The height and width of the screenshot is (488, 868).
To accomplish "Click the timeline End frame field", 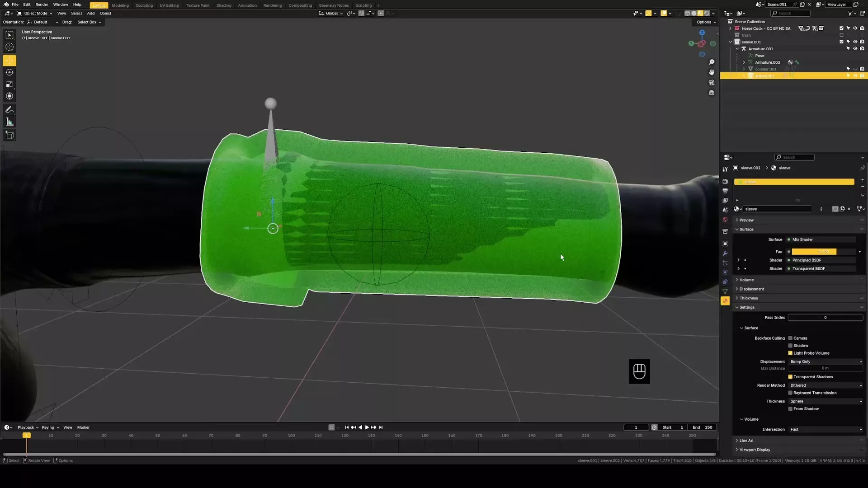I will click(703, 427).
